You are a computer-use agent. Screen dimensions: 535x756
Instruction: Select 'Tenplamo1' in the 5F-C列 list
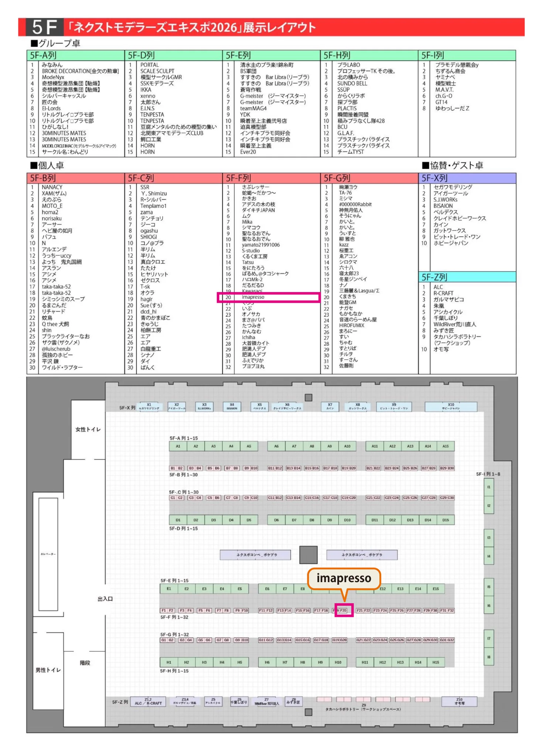pyautogui.click(x=153, y=206)
